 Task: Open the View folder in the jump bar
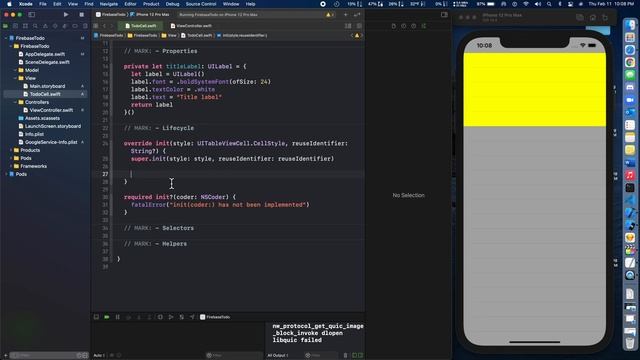click(169, 36)
